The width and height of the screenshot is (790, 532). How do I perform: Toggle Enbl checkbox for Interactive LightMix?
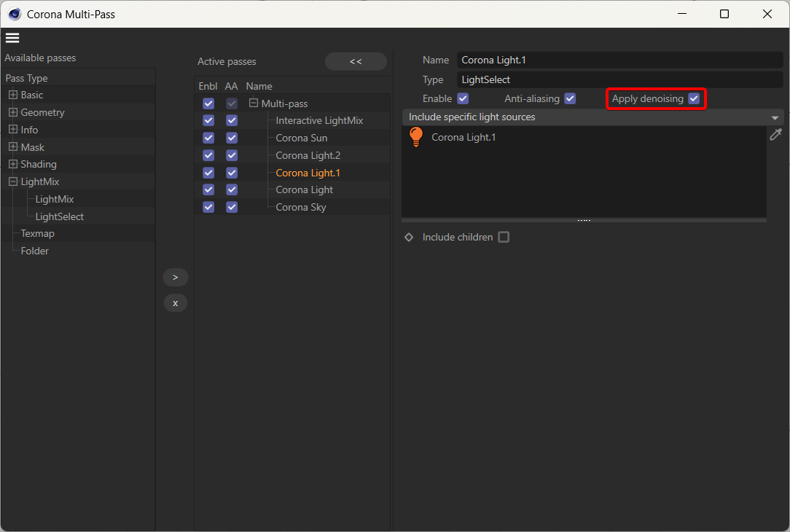(208, 120)
